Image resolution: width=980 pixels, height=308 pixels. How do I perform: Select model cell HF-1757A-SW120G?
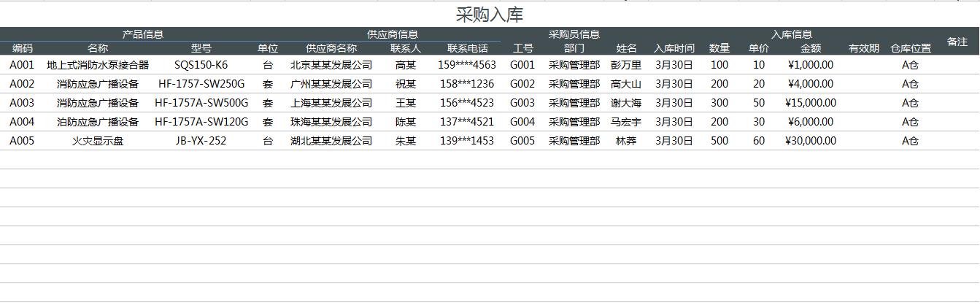pyautogui.click(x=201, y=122)
